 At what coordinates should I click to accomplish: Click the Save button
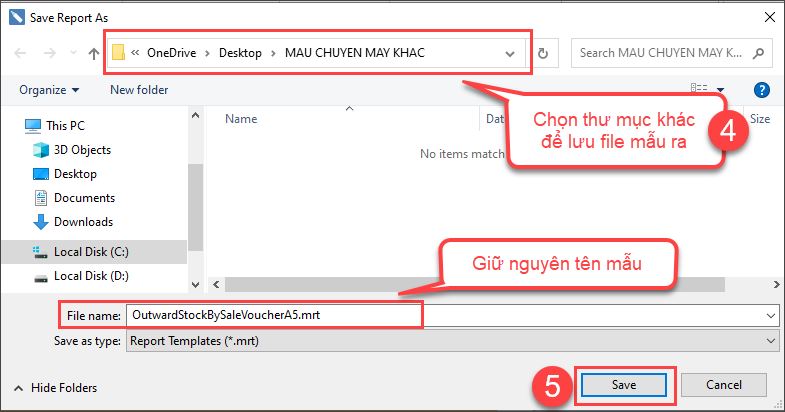click(x=624, y=385)
